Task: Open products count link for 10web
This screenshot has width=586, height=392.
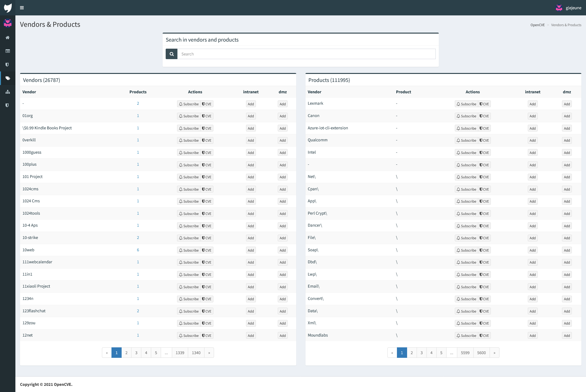Action: pyautogui.click(x=138, y=250)
